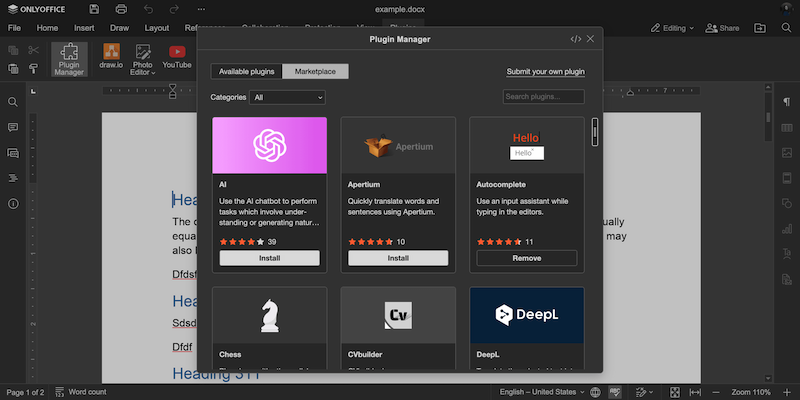The width and height of the screenshot is (800, 400).
Task: Open the comments panel in left sidebar
Action: pos(13,128)
